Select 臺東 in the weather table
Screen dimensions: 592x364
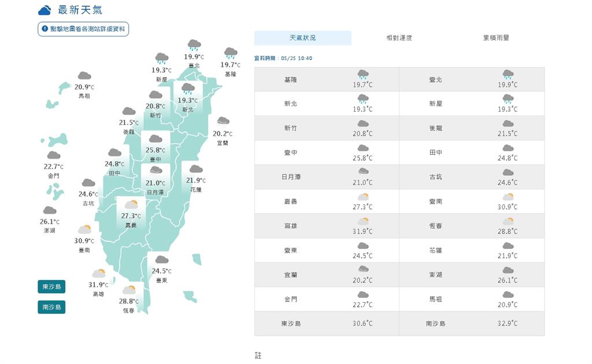(291, 250)
